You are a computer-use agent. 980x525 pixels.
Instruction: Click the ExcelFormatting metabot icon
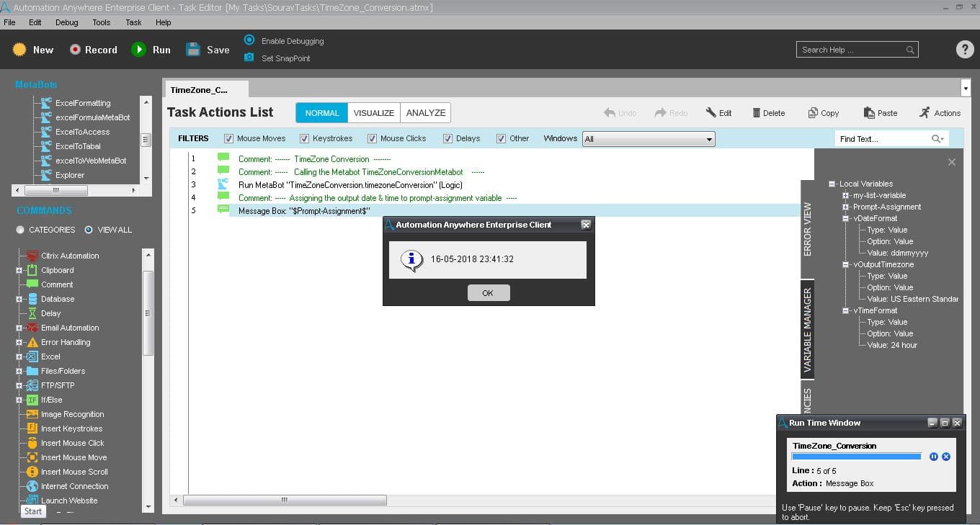click(46, 103)
